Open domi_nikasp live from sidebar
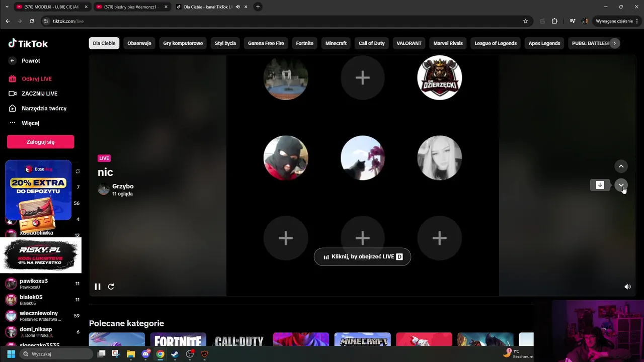Image resolution: width=644 pixels, height=362 pixels. pyautogui.click(x=43, y=332)
